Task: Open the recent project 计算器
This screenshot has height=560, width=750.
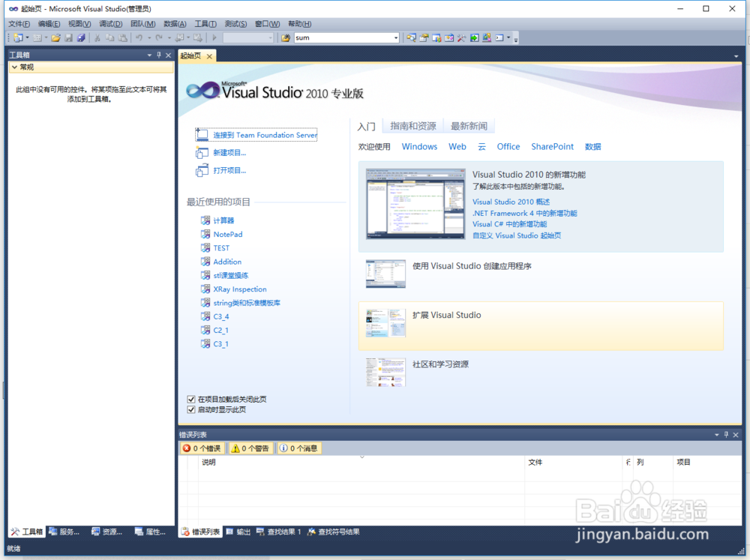Action: click(x=223, y=220)
